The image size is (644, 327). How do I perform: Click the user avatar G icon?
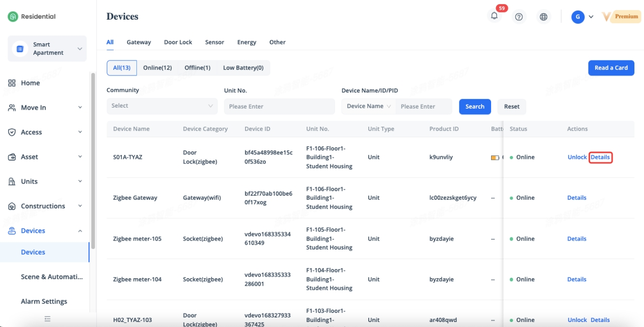(577, 17)
